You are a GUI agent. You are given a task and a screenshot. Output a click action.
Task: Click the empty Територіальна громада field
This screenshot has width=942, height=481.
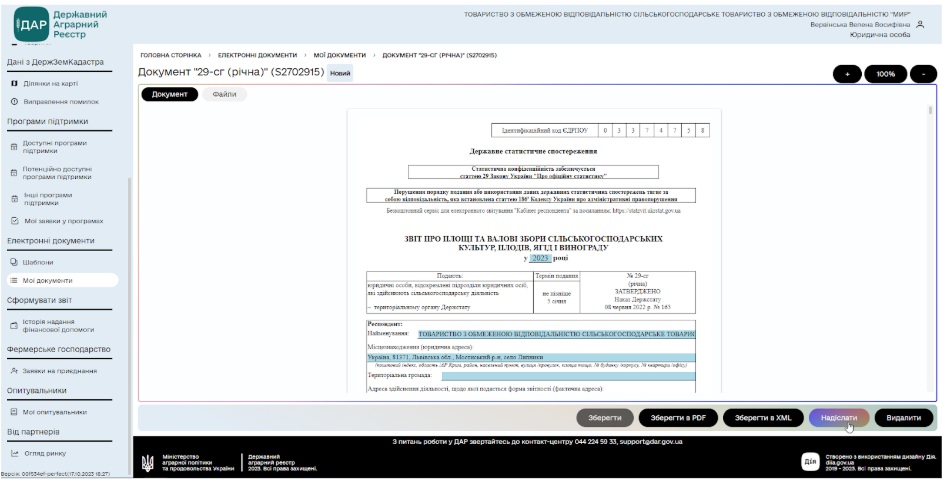pos(568,376)
